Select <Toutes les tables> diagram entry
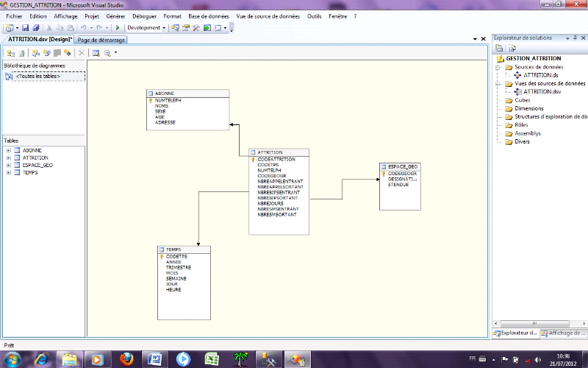 [x=38, y=76]
